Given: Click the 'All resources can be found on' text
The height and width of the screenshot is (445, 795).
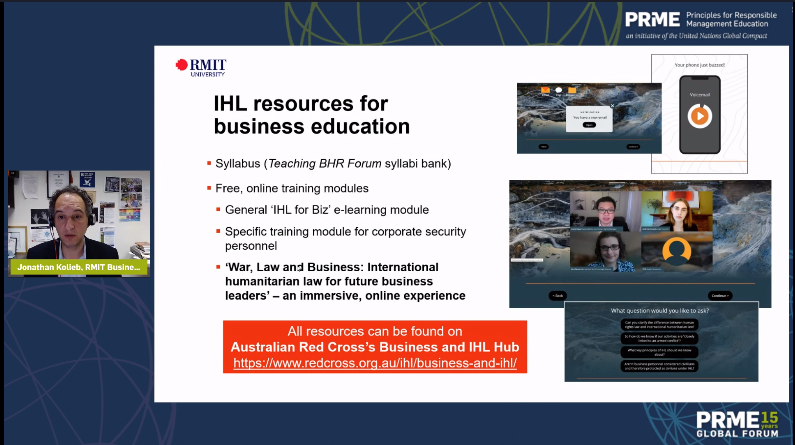Looking at the screenshot, I should pos(375,331).
